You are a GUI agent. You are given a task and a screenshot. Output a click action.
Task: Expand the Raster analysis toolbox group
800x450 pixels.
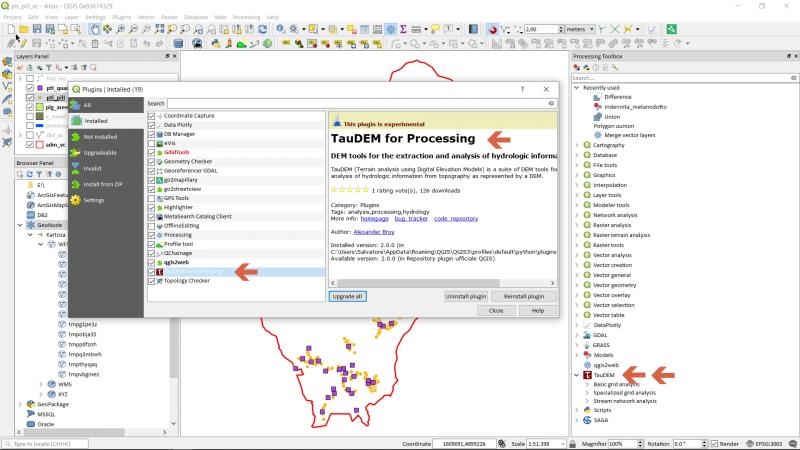pos(577,225)
